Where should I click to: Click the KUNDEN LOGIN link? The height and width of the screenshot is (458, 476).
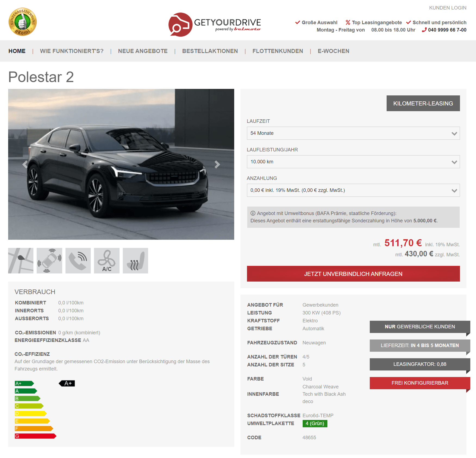click(448, 8)
